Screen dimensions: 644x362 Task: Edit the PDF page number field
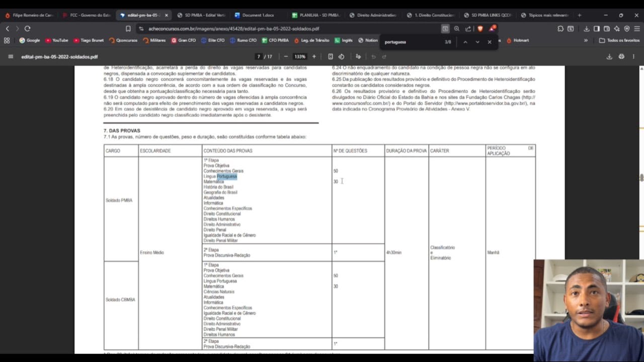point(259,56)
